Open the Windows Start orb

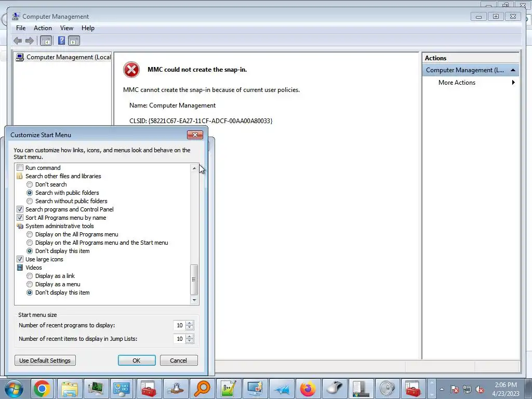[x=14, y=389]
